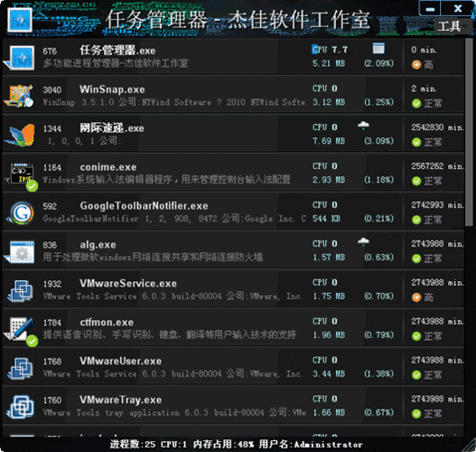476x452 pixels.
Task: Click green status icon for 网际速递.exe
Action: pyautogui.click(x=416, y=142)
